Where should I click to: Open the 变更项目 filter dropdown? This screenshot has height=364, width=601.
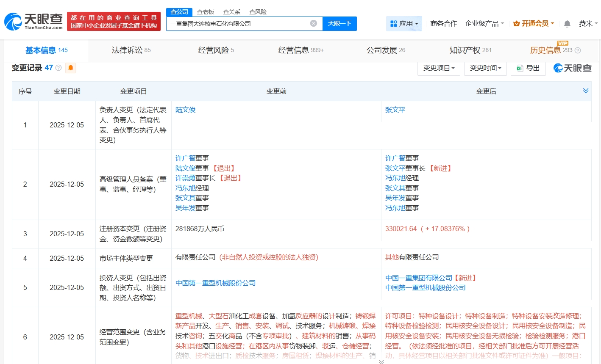point(439,68)
